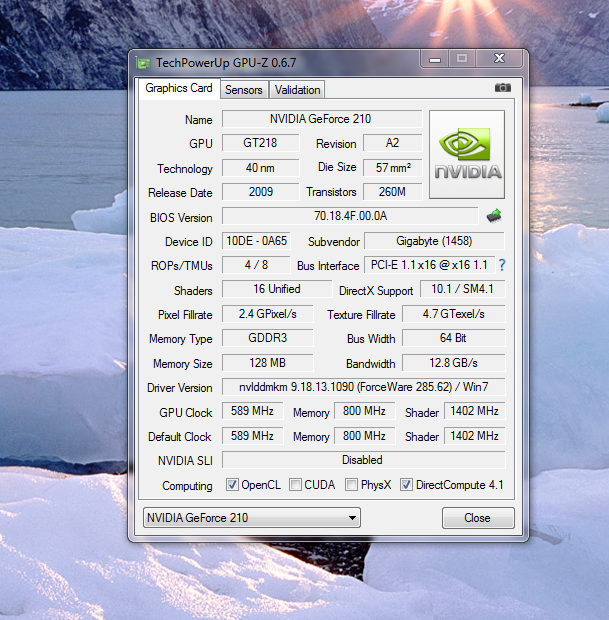This screenshot has width=609, height=620.
Task: Click the Memory Size value 128 MB
Action: point(267,363)
